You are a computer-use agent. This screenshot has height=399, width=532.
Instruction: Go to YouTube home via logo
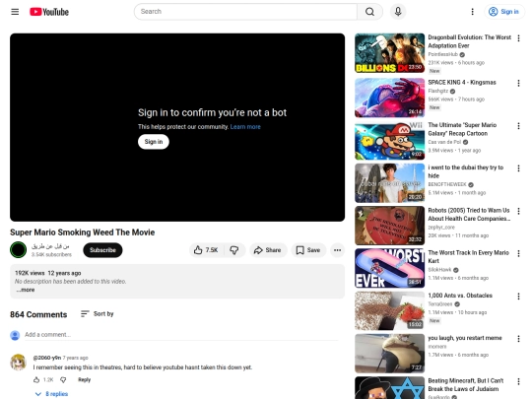(49, 12)
